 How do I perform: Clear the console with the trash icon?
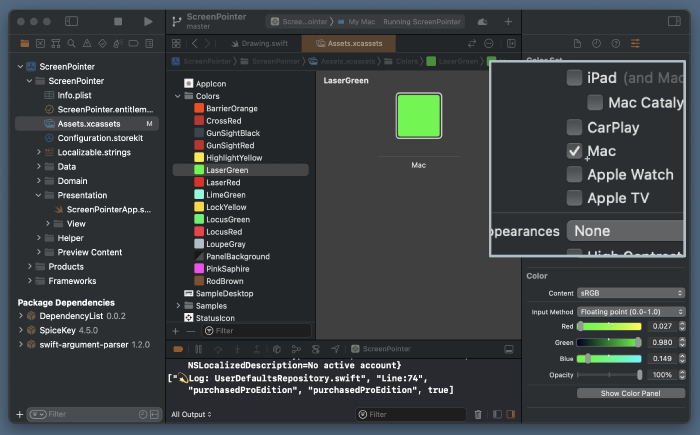click(478, 414)
